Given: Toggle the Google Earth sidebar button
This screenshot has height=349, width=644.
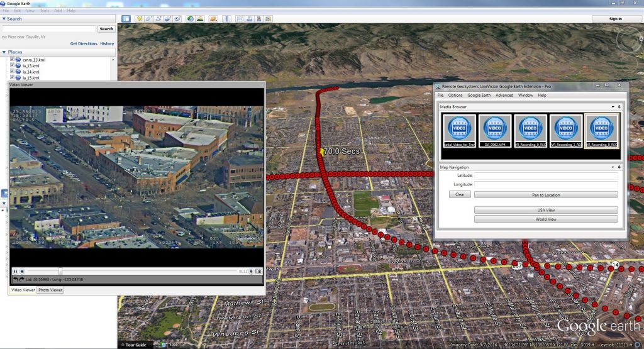Looking at the screenshot, I should coord(126,19).
